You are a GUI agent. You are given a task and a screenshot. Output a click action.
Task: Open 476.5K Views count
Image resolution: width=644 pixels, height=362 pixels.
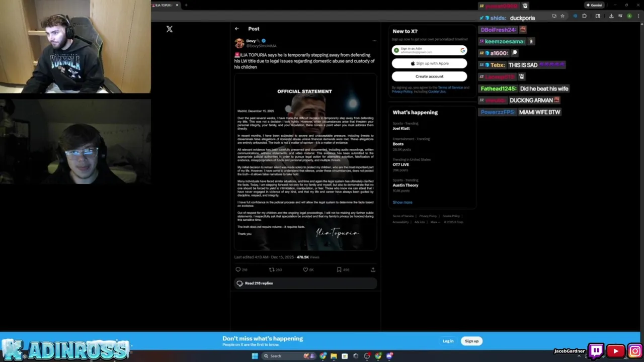click(308, 257)
